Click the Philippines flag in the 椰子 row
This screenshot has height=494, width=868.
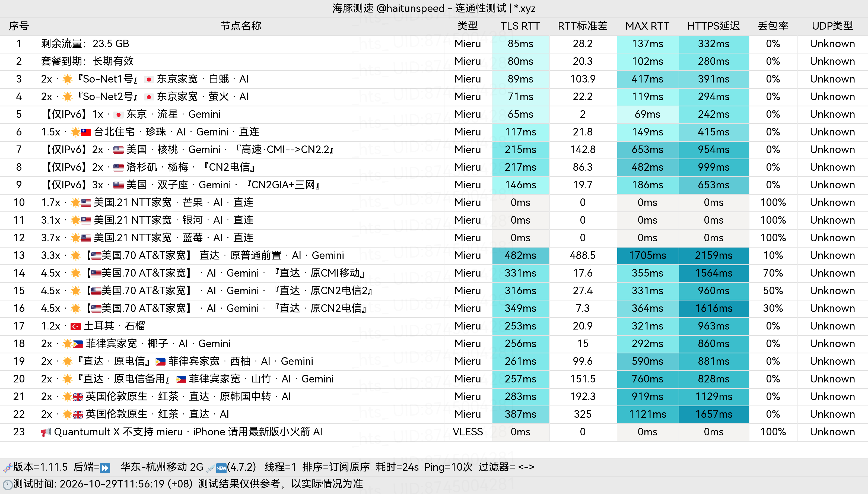pos(78,344)
